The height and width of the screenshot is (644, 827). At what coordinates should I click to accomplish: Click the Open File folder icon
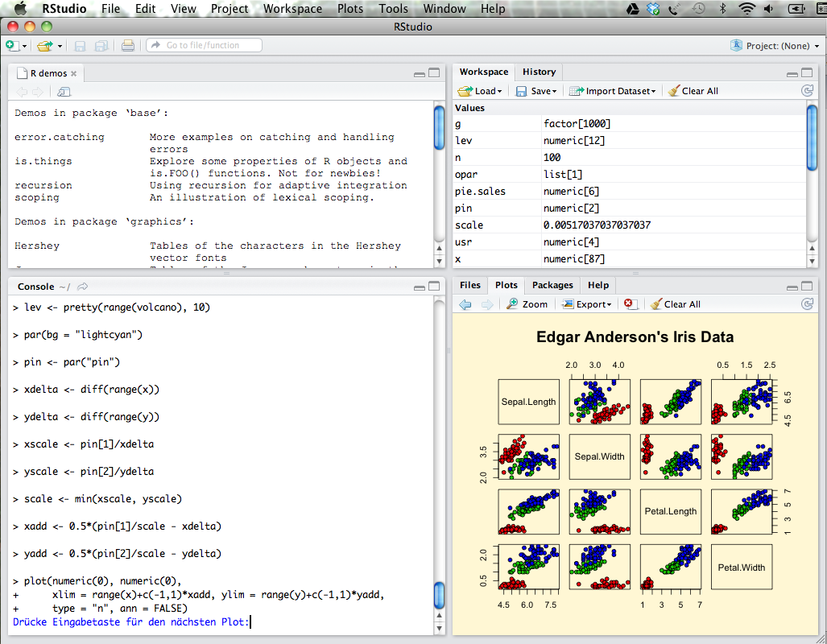(x=45, y=46)
